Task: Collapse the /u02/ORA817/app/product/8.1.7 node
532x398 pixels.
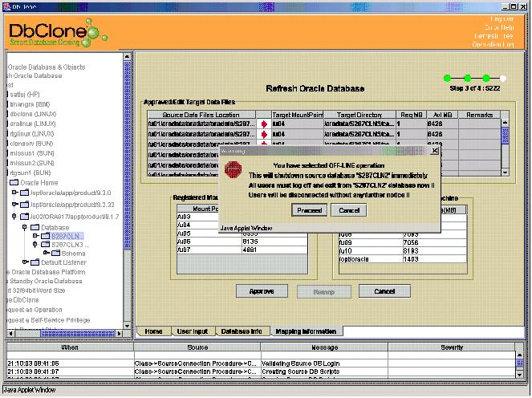Action: [14, 216]
